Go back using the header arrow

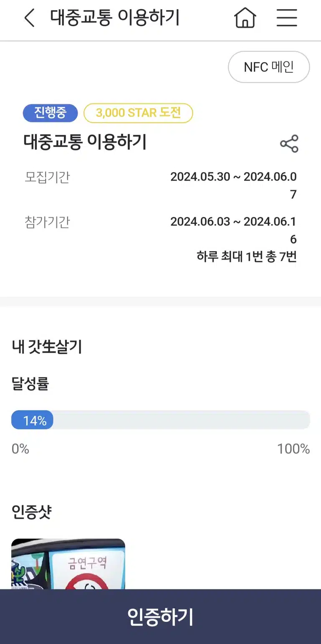[x=29, y=18]
